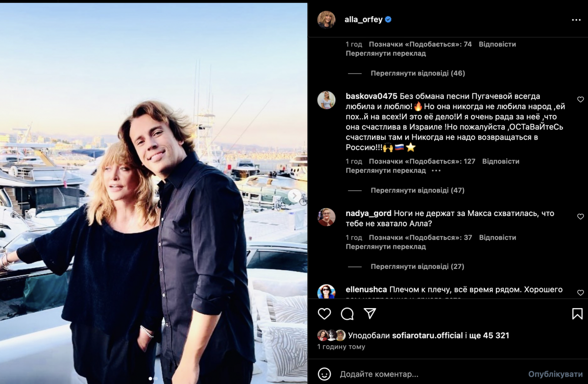Click verified badge next to alla_orfey

point(388,20)
